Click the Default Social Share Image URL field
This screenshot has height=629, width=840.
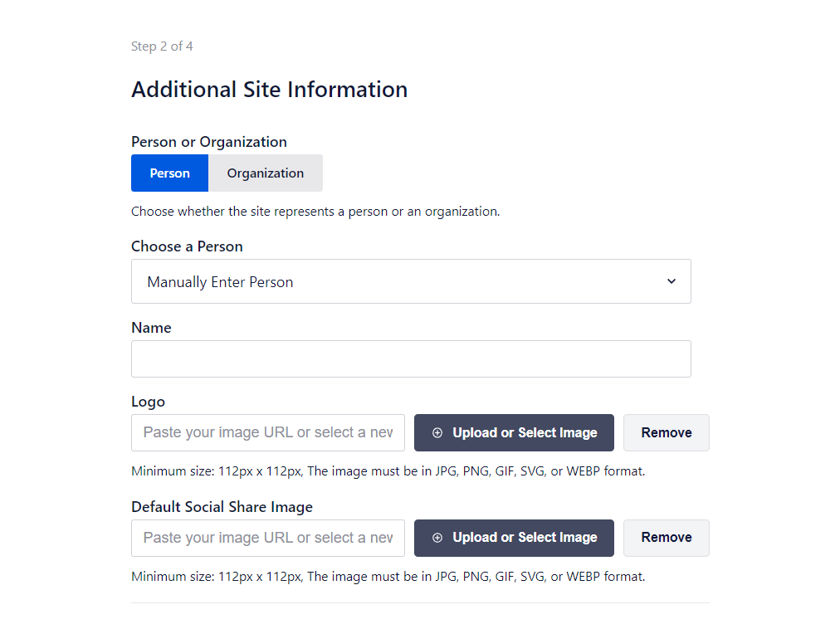click(x=268, y=538)
